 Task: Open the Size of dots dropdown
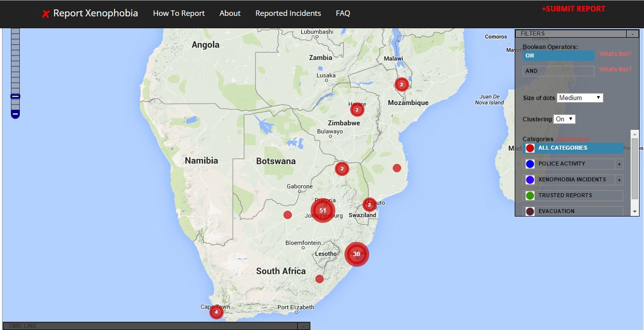pos(580,98)
